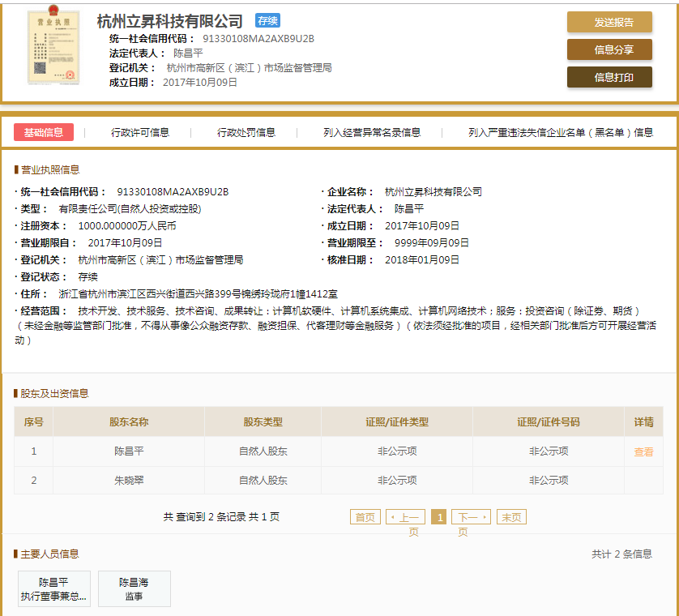
Task: Click the 末页 pagination button
Action: click(x=511, y=515)
